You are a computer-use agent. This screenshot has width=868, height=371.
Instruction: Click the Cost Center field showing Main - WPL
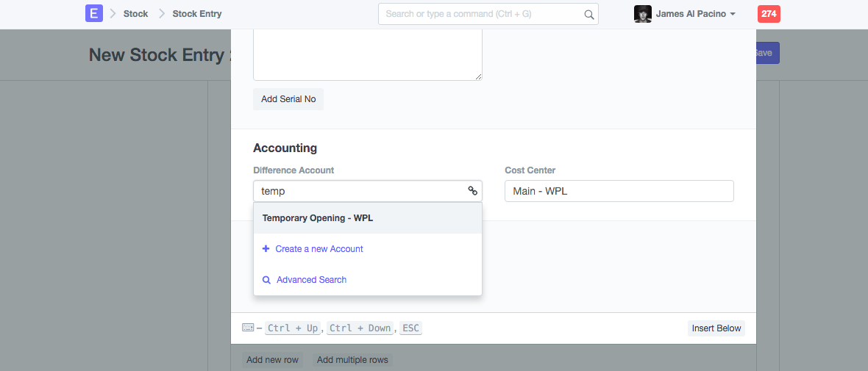[x=619, y=191]
